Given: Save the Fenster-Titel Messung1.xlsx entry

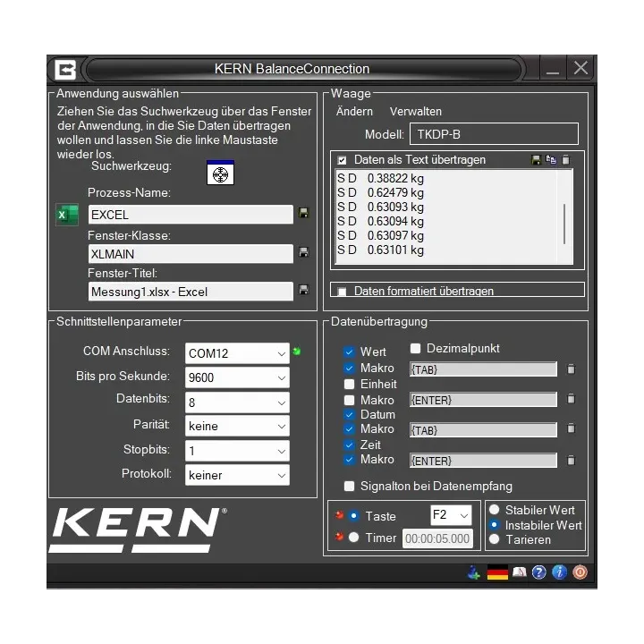Looking at the screenshot, I should pyautogui.click(x=303, y=290).
